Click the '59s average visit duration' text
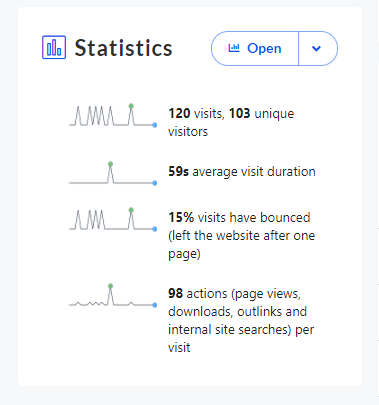The image size is (379, 405). 242,172
